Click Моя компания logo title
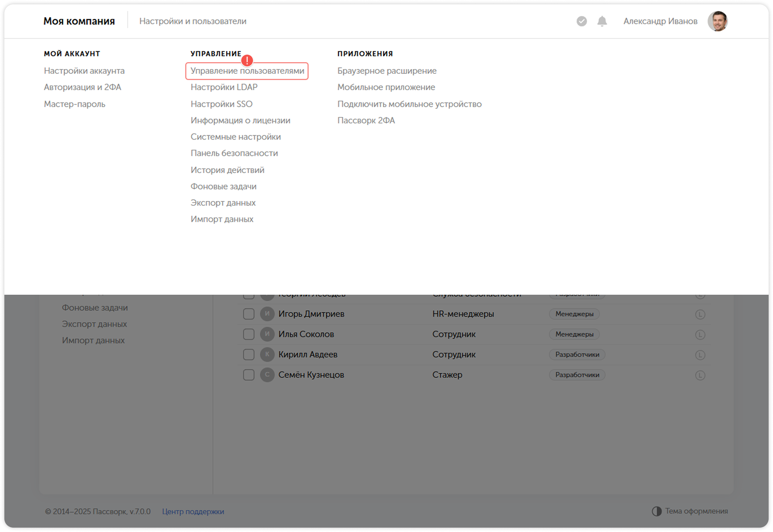The height and width of the screenshot is (532, 773). pyautogui.click(x=79, y=21)
